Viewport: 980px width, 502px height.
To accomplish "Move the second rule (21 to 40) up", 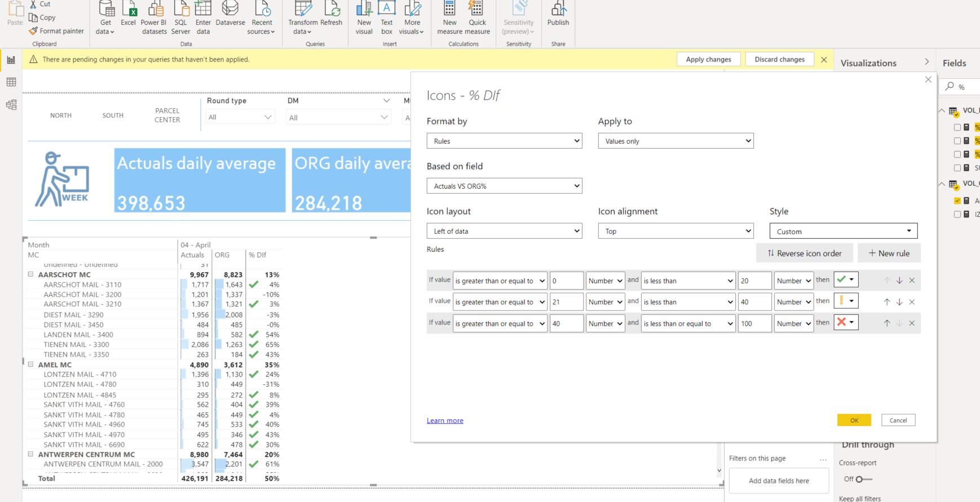I will tap(887, 302).
